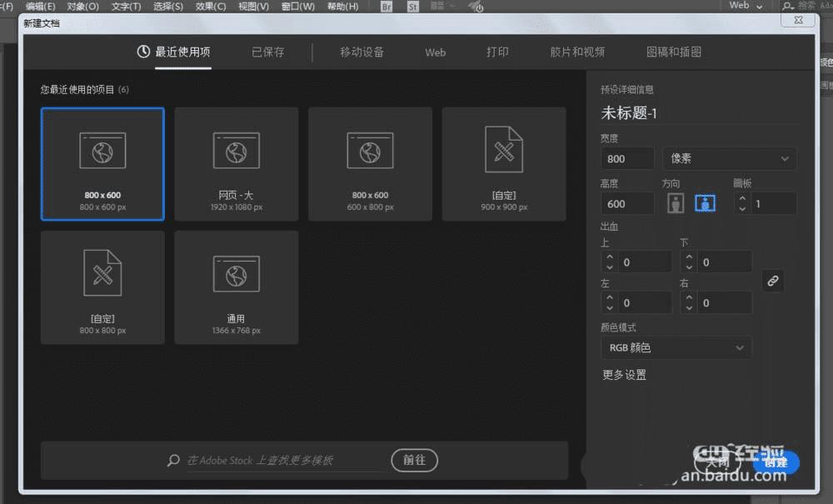This screenshot has width=833, height=504.
Task: Decrease the bottom bleed (下) value
Action: pyautogui.click(x=689, y=267)
